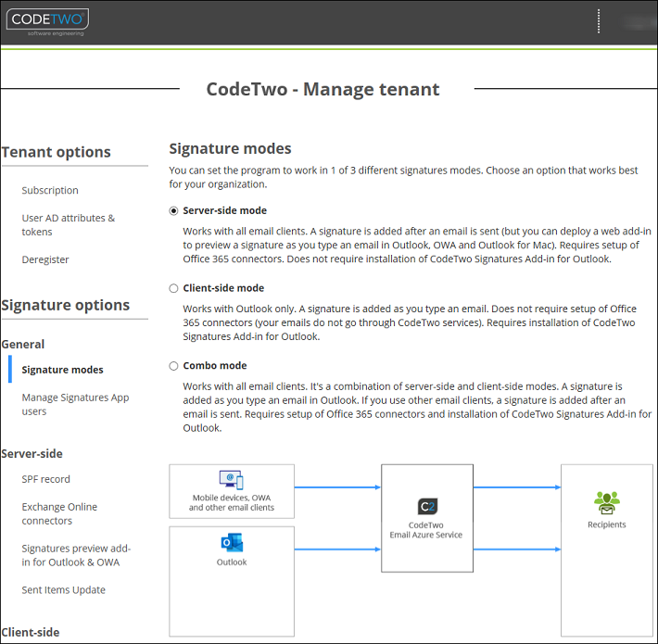Viewport: 658px width, 644px height.
Task: Open Signatures preview add-in for Outlook & OWA
Action: click(x=76, y=555)
